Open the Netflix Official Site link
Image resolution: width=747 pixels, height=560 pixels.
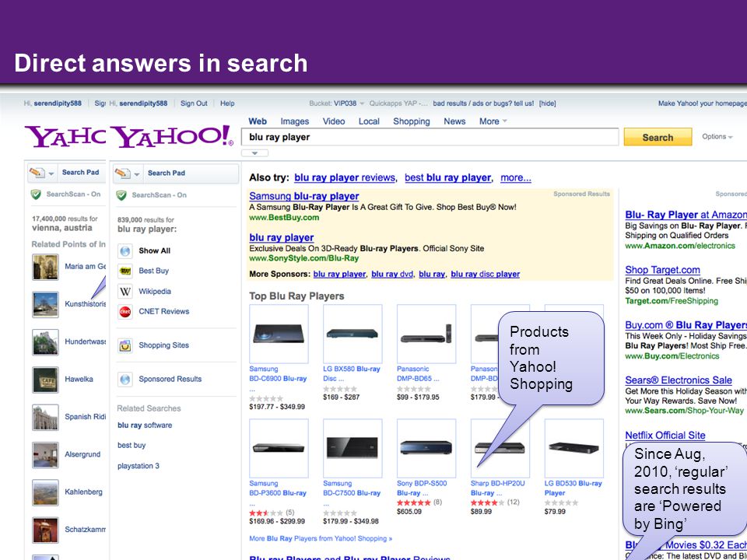coord(665,436)
